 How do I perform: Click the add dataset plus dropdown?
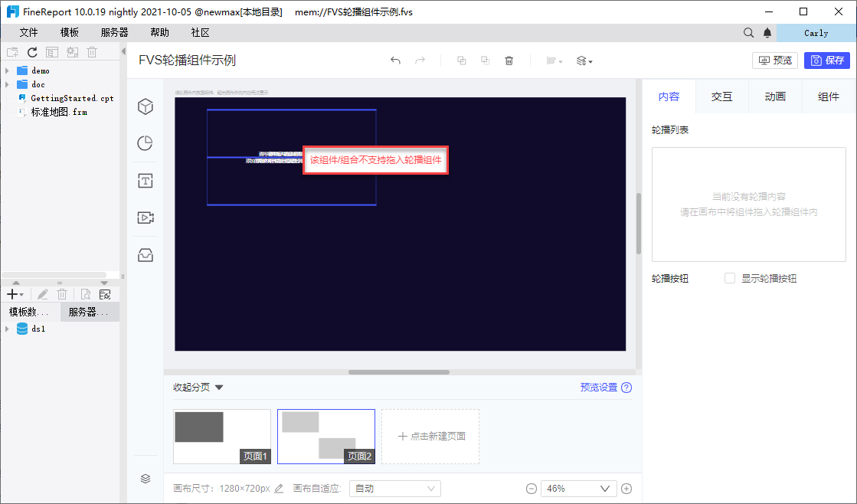pyautogui.click(x=15, y=295)
